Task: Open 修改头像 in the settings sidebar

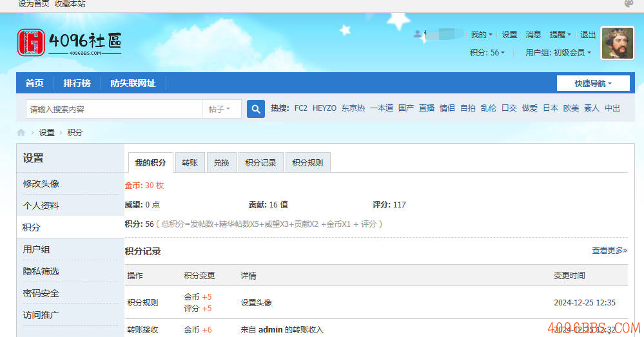Action: [41, 184]
